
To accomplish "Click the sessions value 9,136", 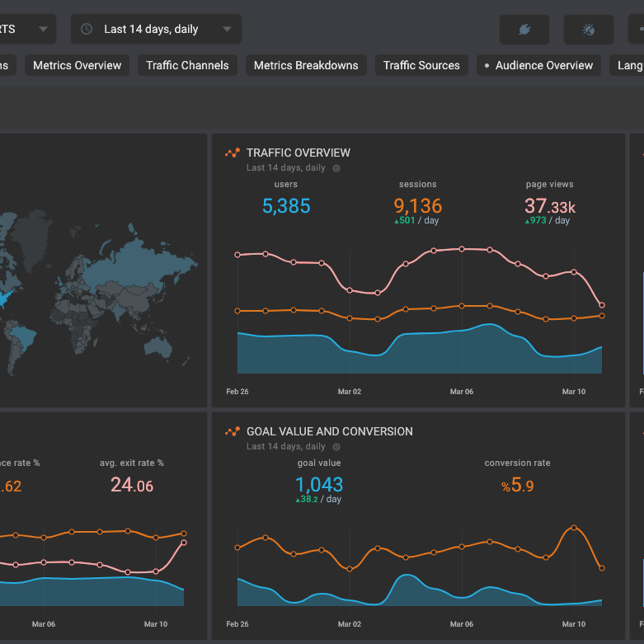I will tap(418, 206).
